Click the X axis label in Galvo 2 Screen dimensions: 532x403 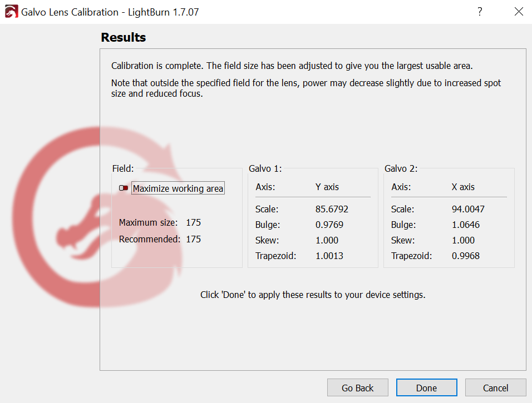tap(463, 187)
